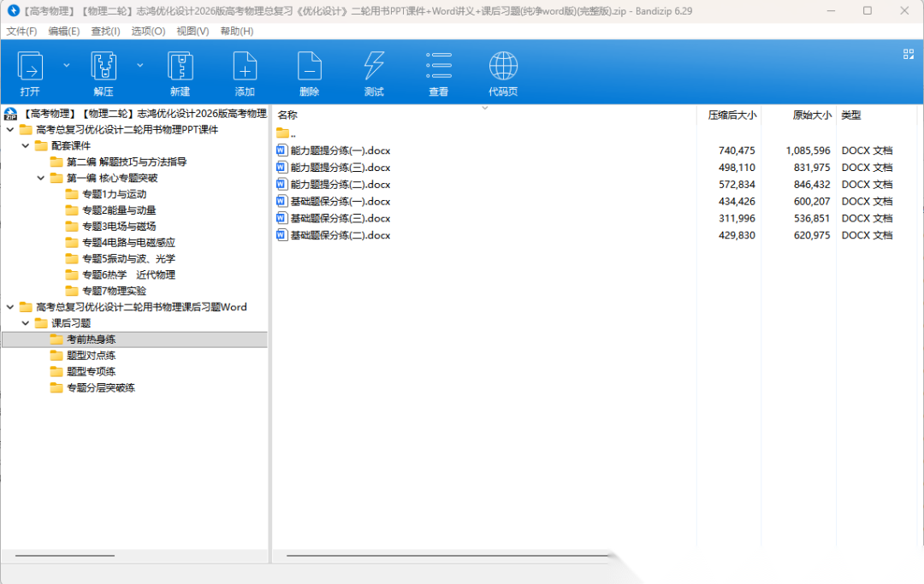Sort by the 压缩后大小 column header
This screenshot has height=584, width=924.
731,115
